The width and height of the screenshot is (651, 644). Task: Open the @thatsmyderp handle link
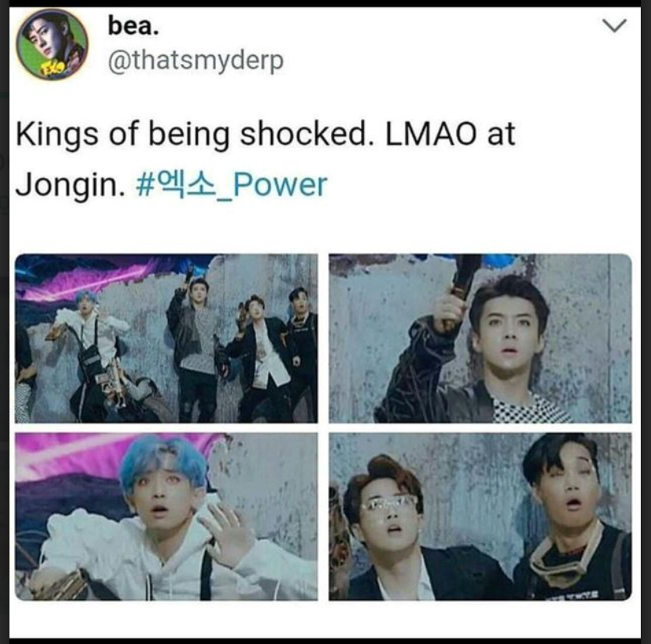pos(195,61)
